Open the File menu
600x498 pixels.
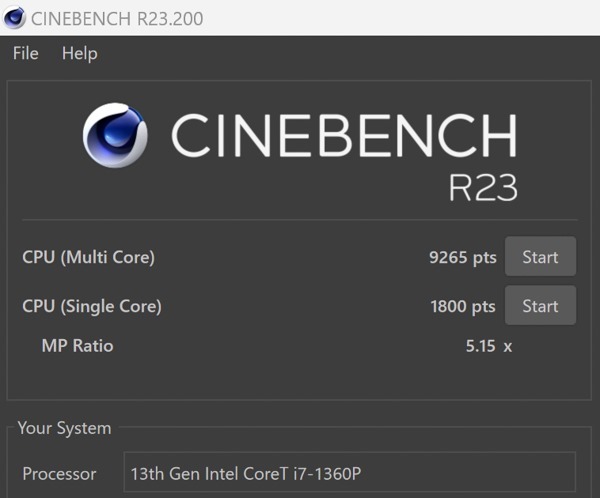coord(26,53)
